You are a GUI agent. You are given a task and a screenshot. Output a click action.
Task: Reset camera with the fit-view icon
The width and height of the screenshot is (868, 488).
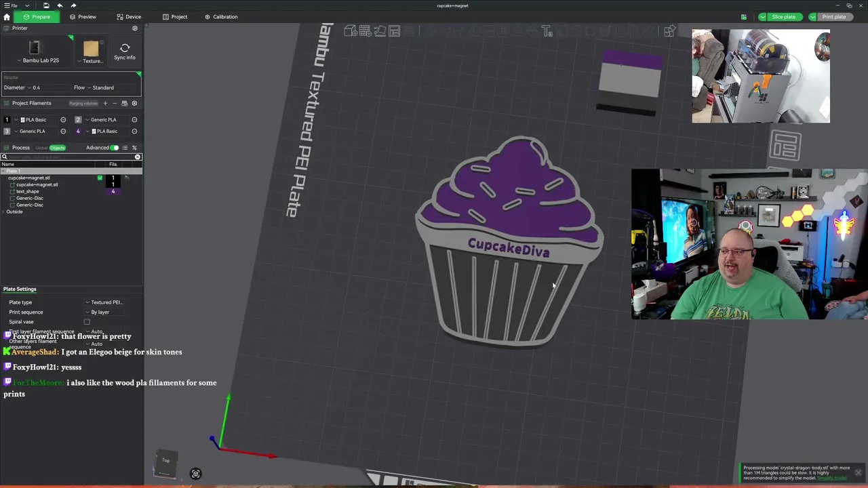coord(195,474)
